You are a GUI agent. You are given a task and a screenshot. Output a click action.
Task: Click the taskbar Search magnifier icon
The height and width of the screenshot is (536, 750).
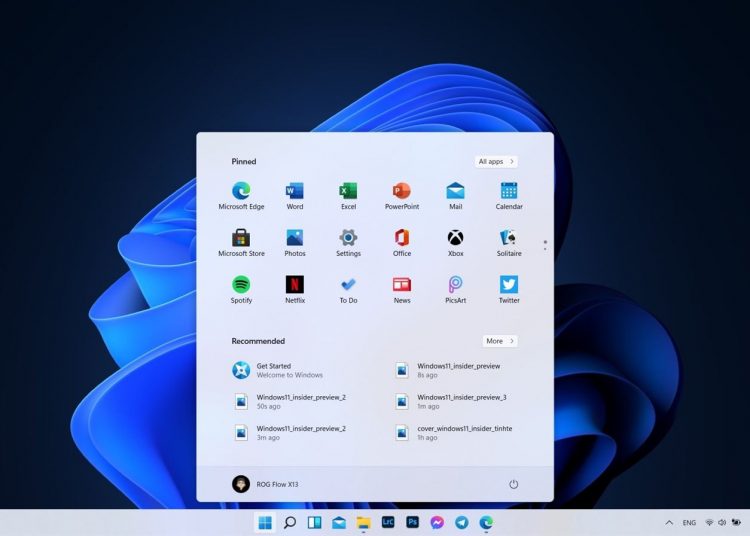pos(290,522)
